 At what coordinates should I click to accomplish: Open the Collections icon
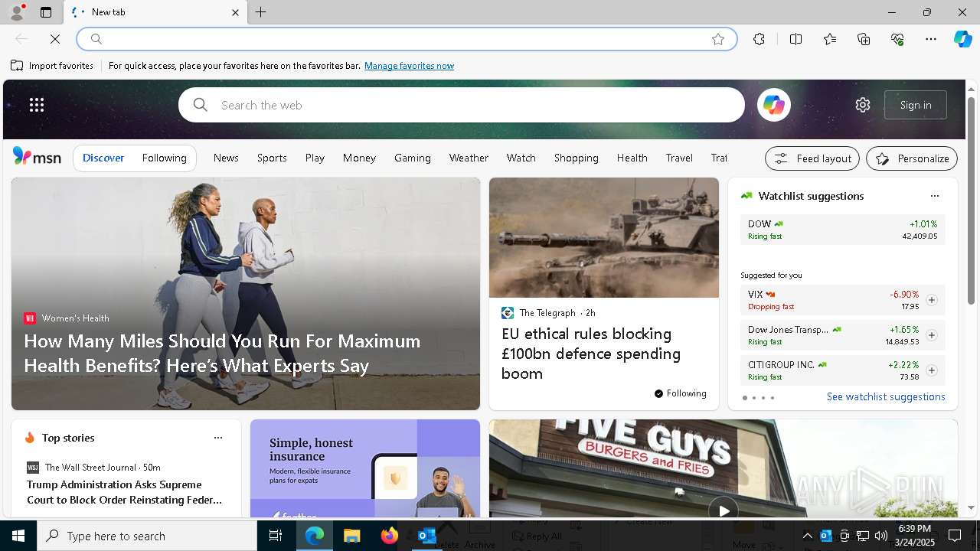864,39
